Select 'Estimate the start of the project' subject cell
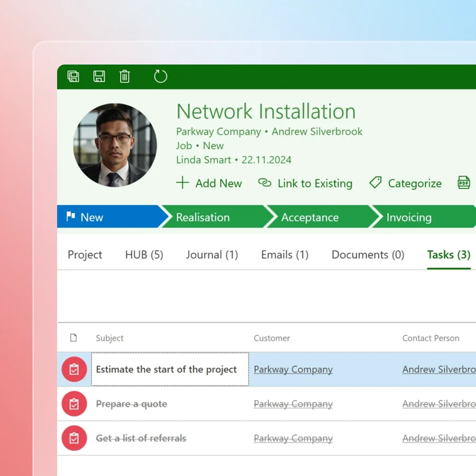This screenshot has width=476, height=476. point(170,369)
